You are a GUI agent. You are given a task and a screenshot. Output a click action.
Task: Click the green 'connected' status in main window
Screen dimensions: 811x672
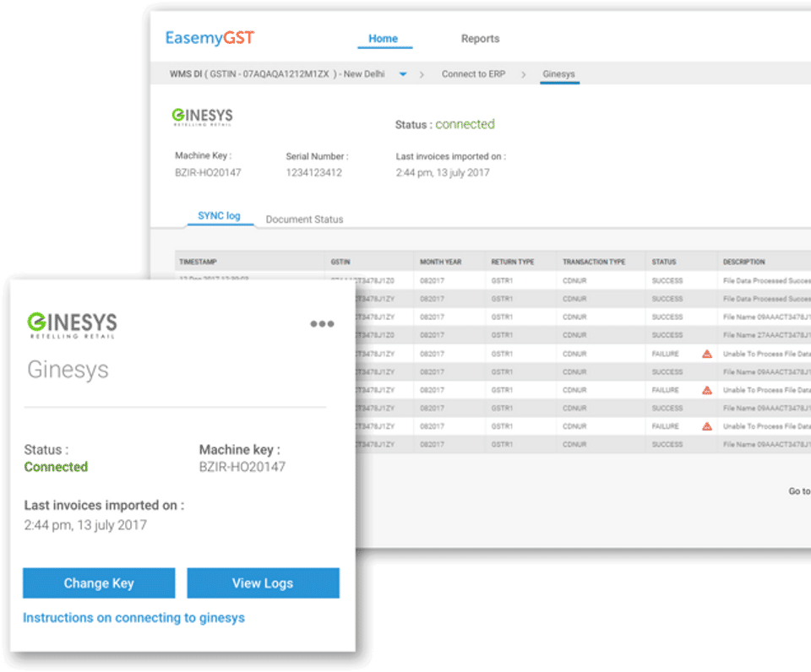465,124
